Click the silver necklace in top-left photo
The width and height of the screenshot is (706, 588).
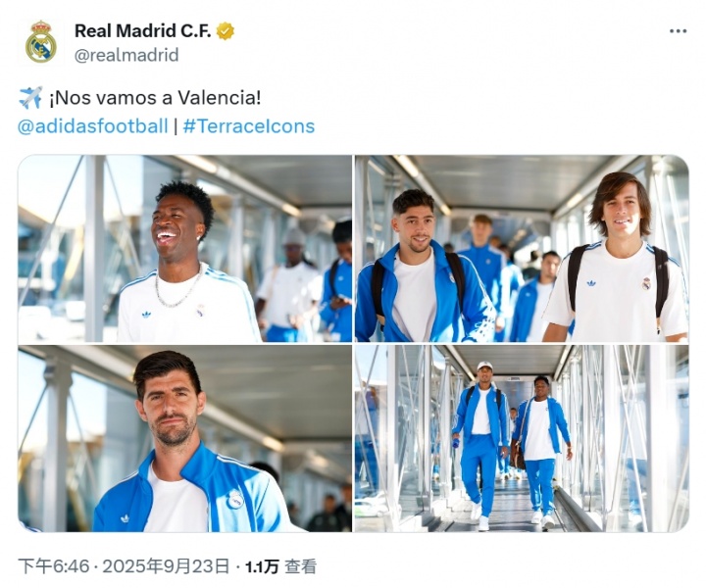[x=178, y=288]
